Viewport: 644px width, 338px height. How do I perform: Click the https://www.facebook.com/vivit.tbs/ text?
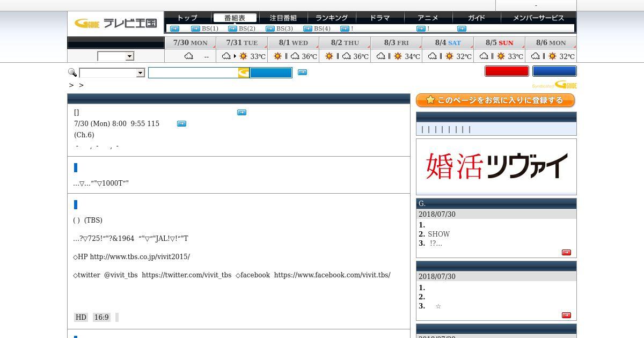[332, 275]
